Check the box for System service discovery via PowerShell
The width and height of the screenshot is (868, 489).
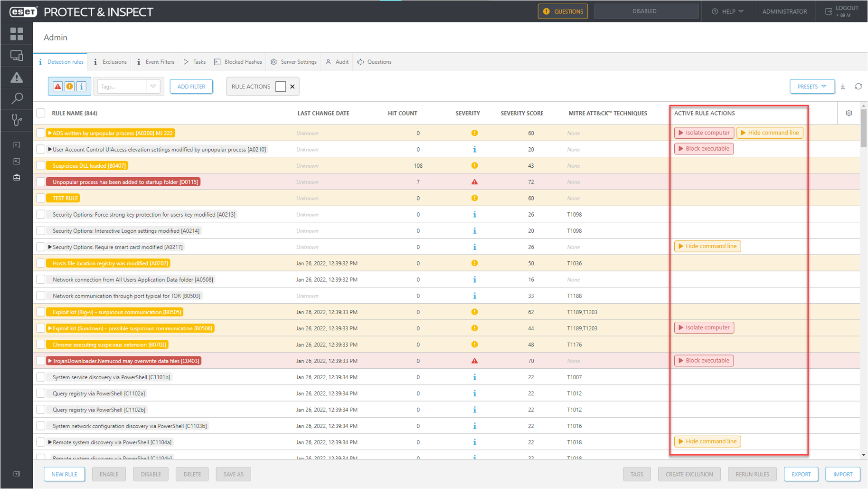tap(41, 377)
